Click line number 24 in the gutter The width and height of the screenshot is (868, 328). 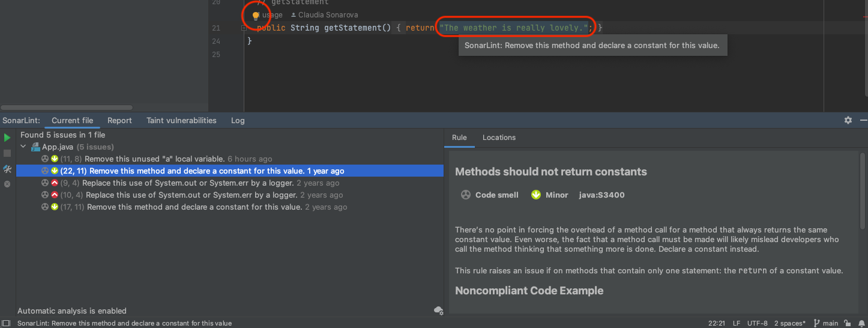(216, 41)
